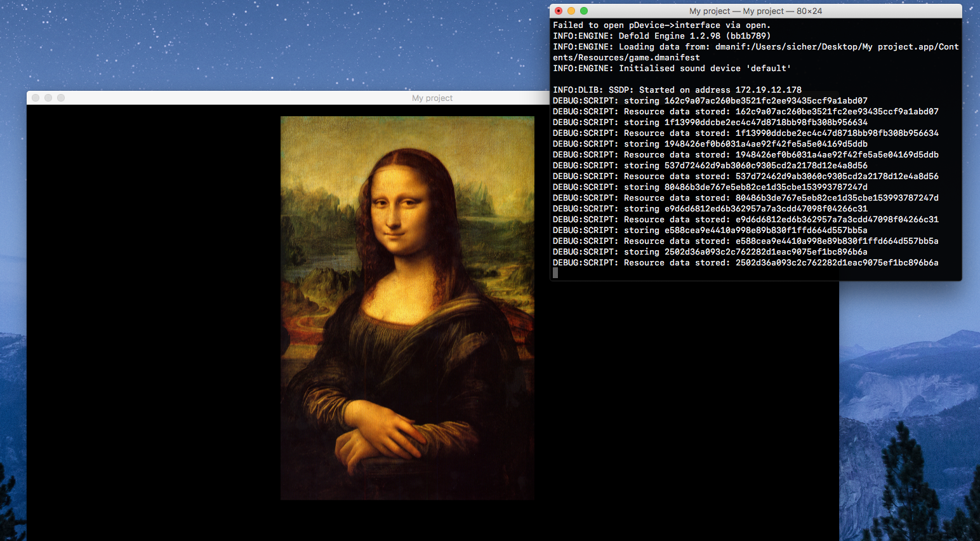This screenshot has width=980, height=541.
Task: Click the Failed to open pDevice error line
Action: pos(660,25)
